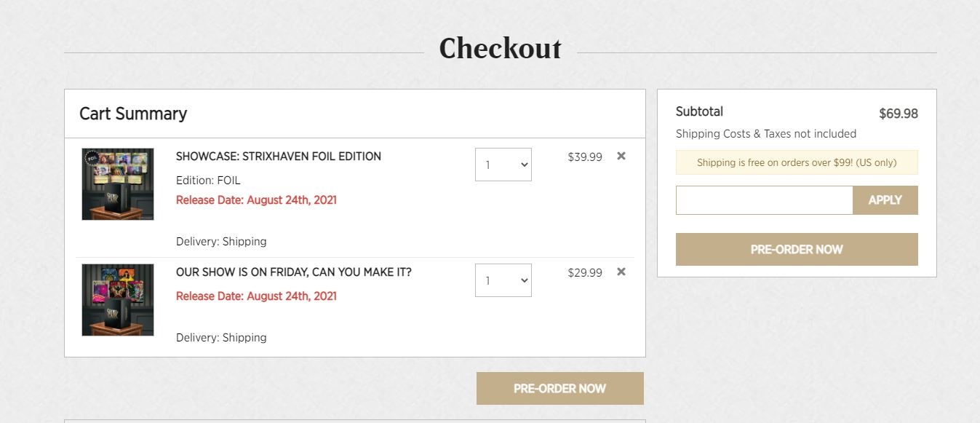Click the free shipping over $99 notice
Image resolution: width=980 pixels, height=423 pixels.
point(797,162)
